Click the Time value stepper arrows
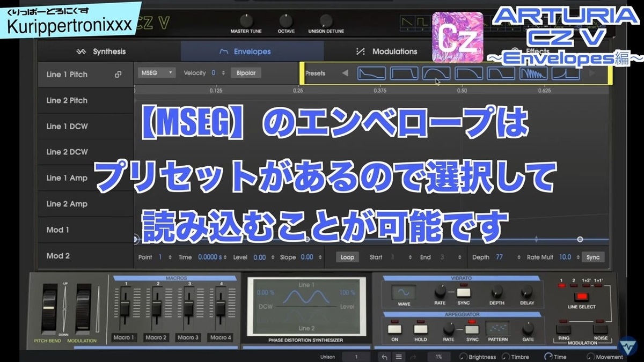 [224, 257]
